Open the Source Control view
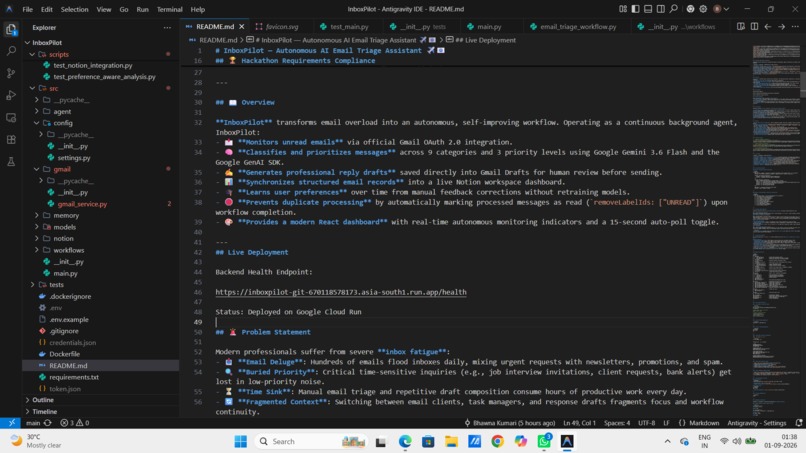The image size is (806, 453). tap(11, 73)
